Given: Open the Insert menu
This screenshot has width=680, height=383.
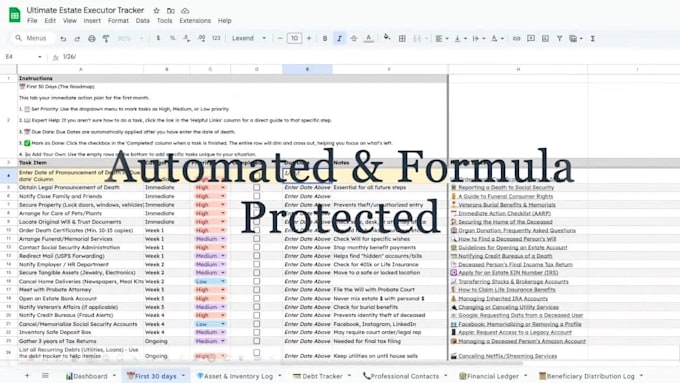Looking at the screenshot, I should pyautogui.click(x=92, y=21).
